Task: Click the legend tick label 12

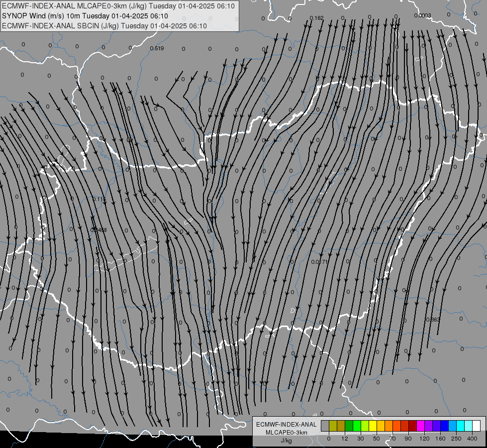Action: click(344, 439)
